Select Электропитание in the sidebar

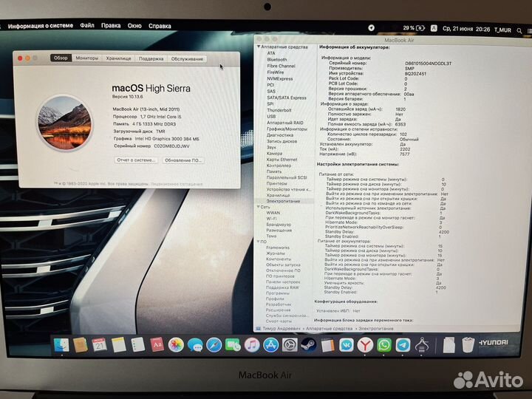(x=283, y=201)
